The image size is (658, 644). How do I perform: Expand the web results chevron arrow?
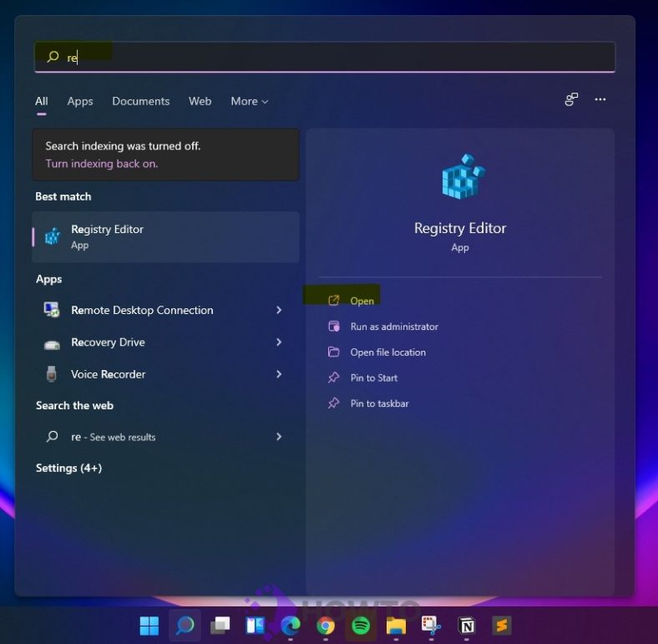tap(279, 437)
